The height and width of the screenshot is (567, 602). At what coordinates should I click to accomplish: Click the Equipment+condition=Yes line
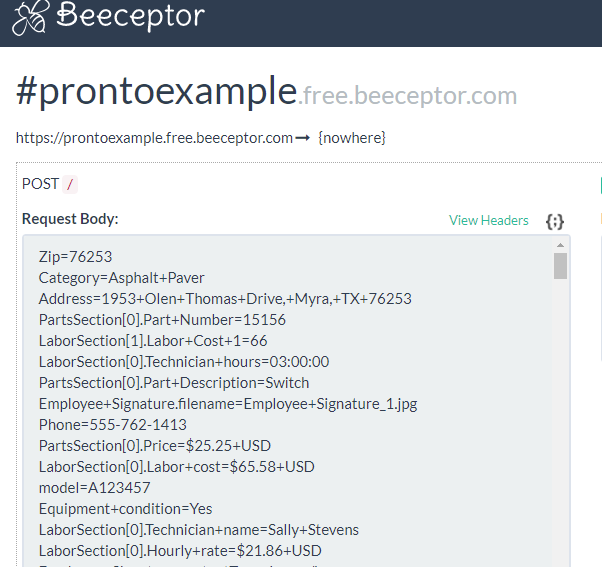coord(126,509)
